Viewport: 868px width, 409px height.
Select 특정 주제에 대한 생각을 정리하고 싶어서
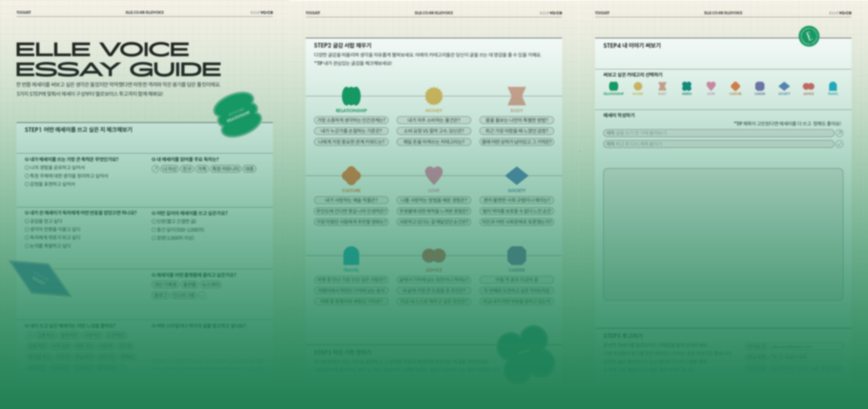coord(66,176)
